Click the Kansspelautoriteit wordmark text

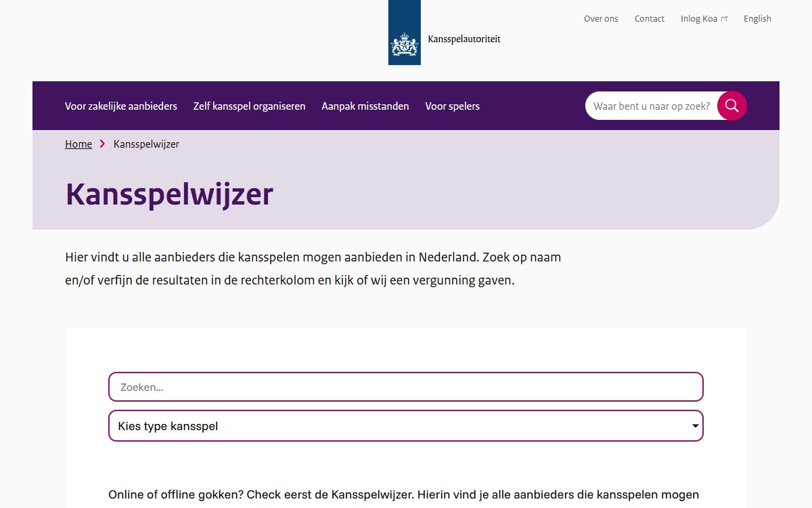[x=464, y=39]
